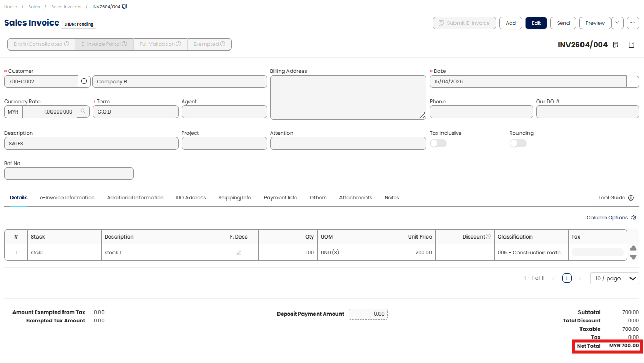Click the help icon on the Full Validation step
Screen dimensions: 644x363
point(179,44)
